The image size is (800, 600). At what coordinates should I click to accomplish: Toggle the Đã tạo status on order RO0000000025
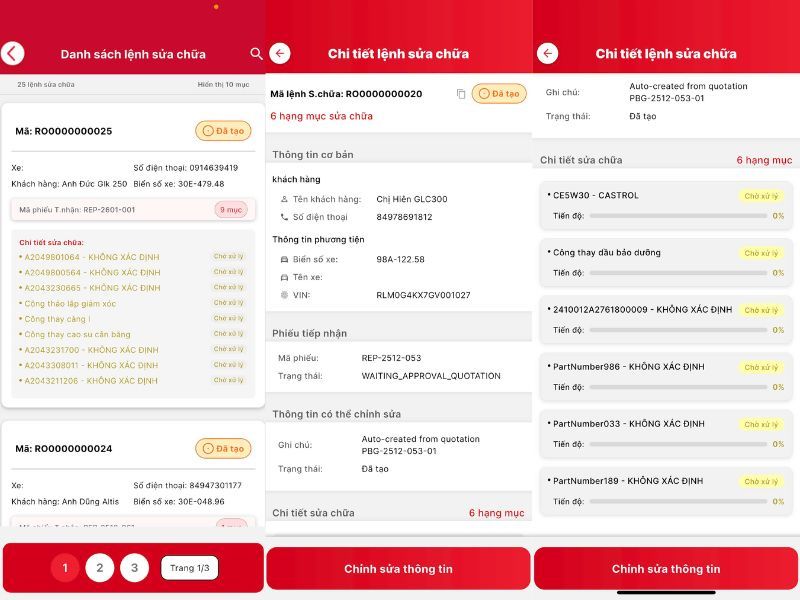(x=222, y=131)
